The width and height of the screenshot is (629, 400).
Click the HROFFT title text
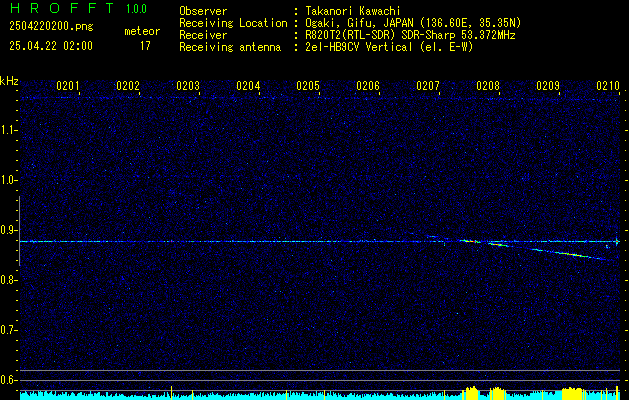[x=62, y=8]
